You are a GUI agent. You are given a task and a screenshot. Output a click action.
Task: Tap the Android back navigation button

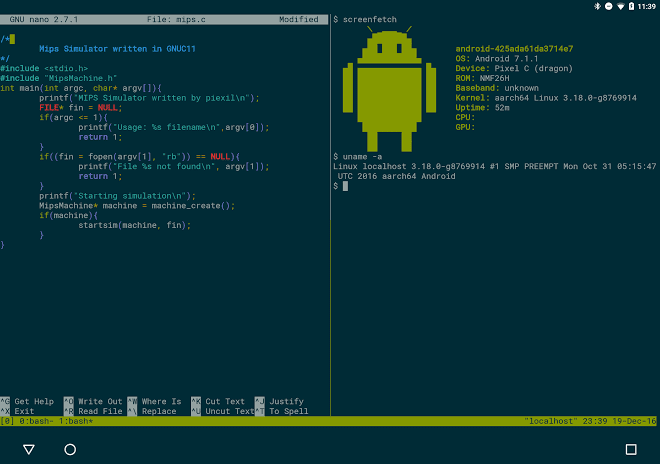click(29, 449)
